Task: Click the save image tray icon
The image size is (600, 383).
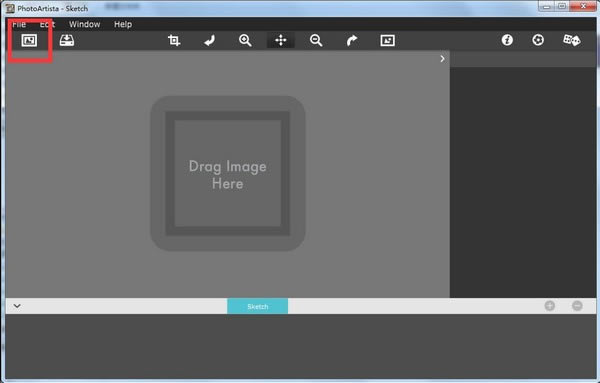Action: click(x=67, y=40)
